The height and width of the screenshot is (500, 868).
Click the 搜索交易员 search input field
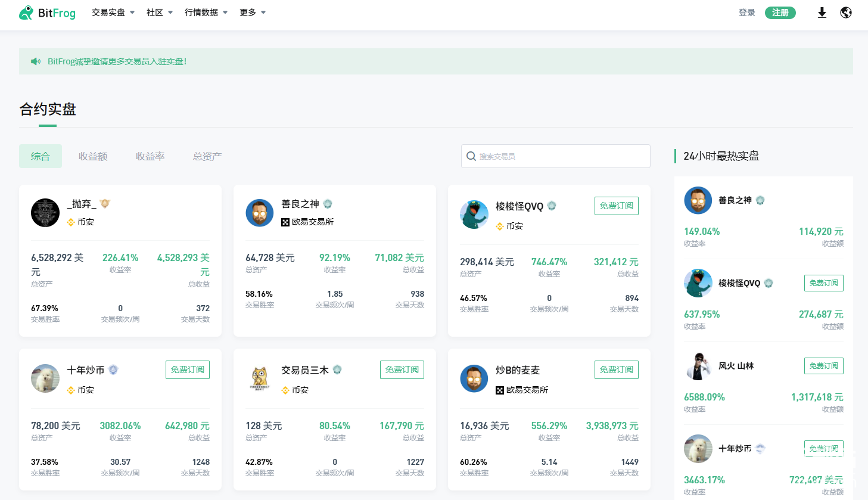(x=554, y=156)
